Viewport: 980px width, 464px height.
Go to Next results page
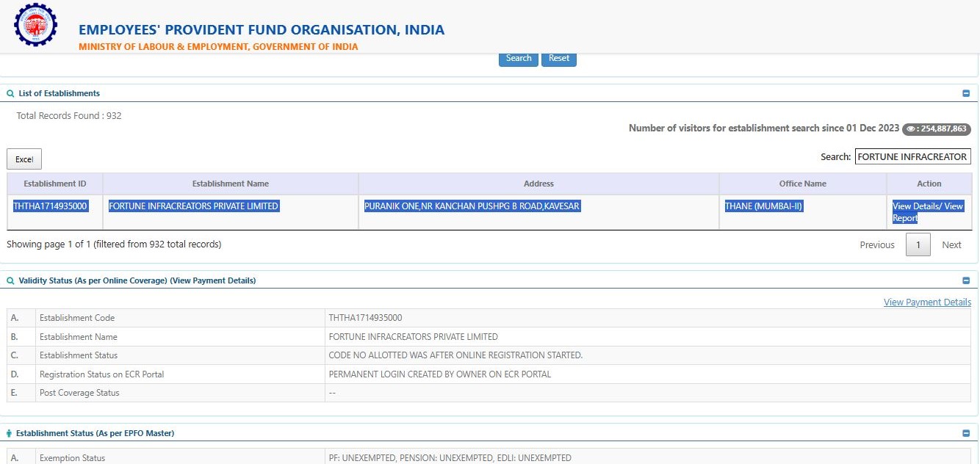coord(951,245)
